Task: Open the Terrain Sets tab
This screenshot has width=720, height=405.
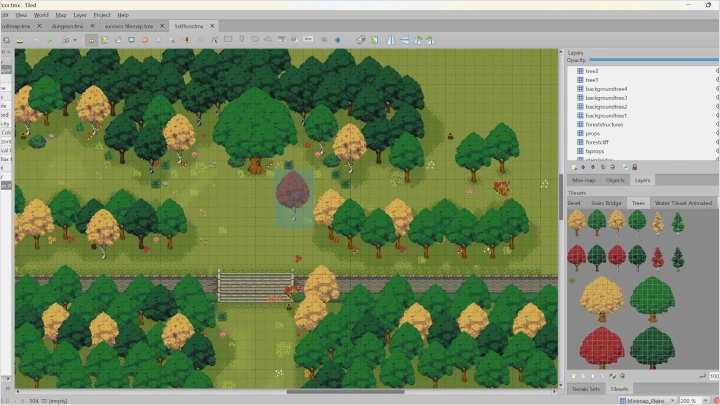Action: (x=585, y=388)
